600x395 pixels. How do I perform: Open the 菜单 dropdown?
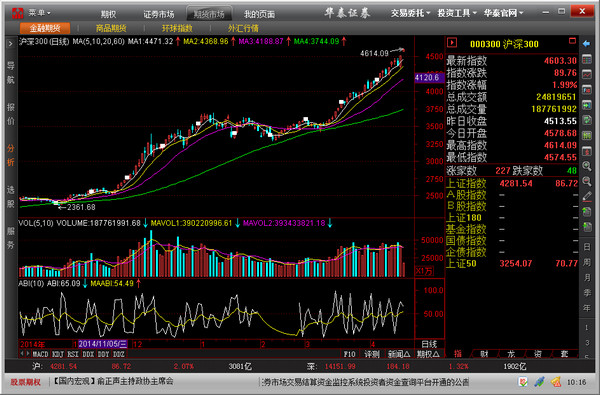click(39, 13)
